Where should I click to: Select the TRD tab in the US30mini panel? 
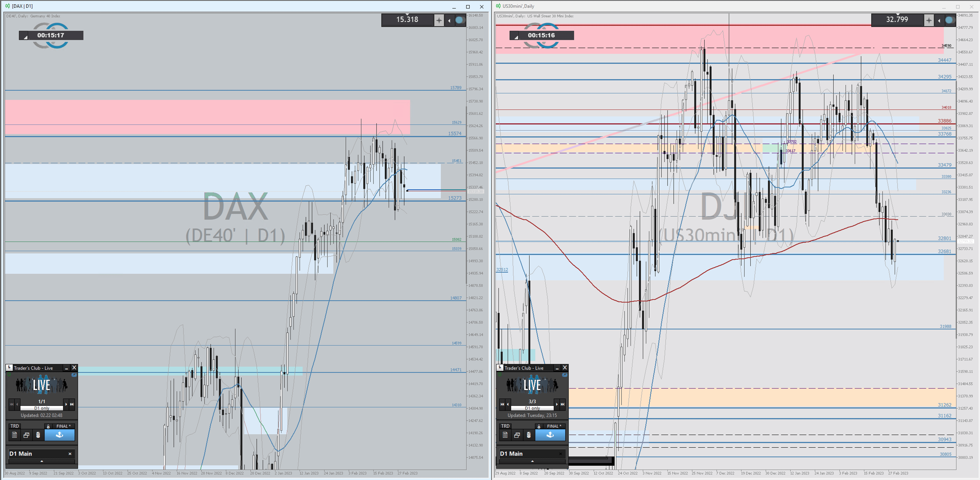click(x=506, y=426)
